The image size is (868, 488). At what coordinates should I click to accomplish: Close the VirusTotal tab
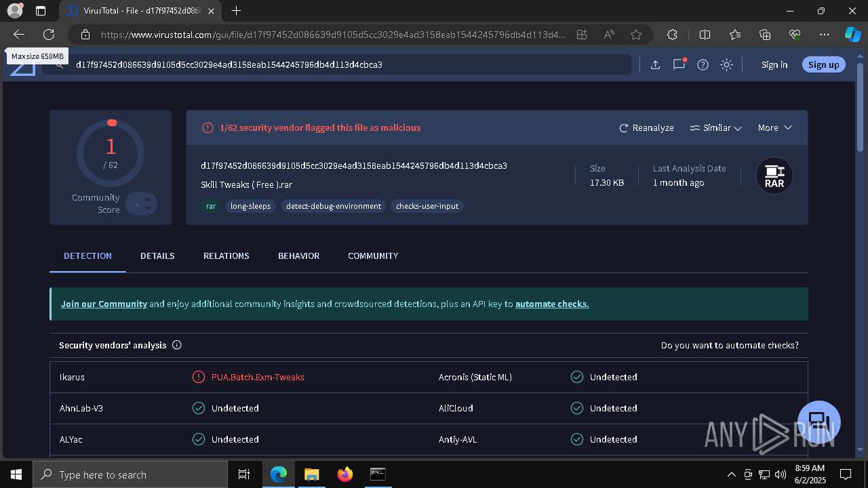[212, 11]
